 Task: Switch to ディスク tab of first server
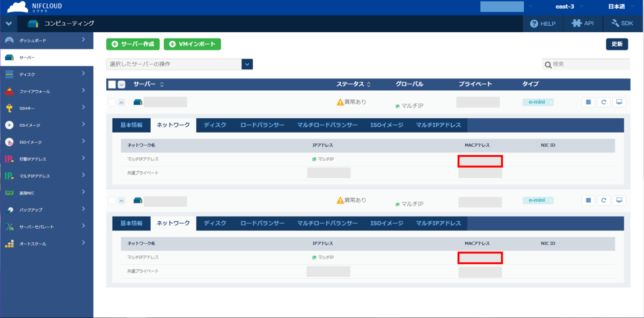pos(215,125)
